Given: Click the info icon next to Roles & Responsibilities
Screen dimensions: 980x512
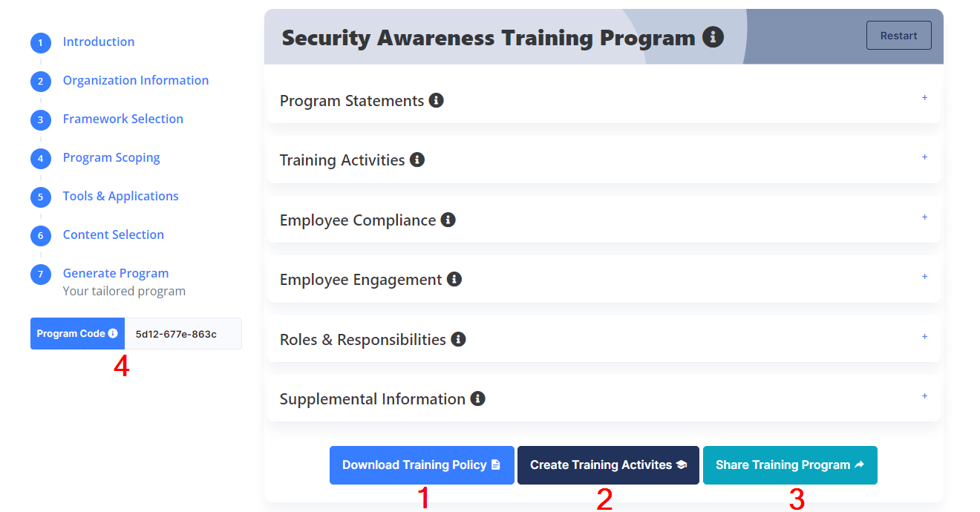Looking at the screenshot, I should 458,339.
